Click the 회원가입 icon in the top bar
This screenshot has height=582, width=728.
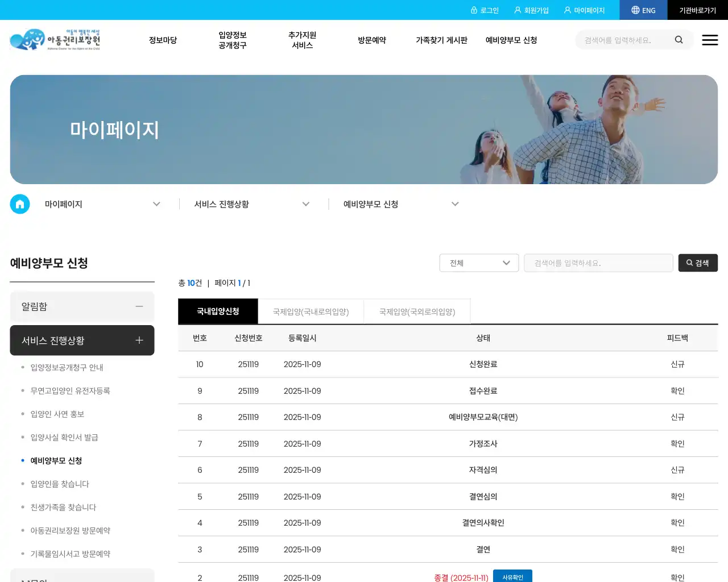click(x=516, y=10)
